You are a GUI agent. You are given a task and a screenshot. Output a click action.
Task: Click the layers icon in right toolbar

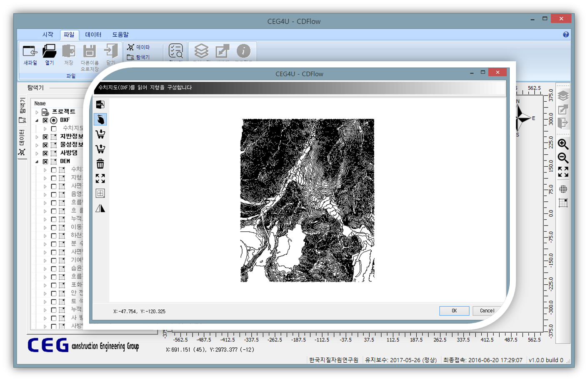[x=563, y=96]
